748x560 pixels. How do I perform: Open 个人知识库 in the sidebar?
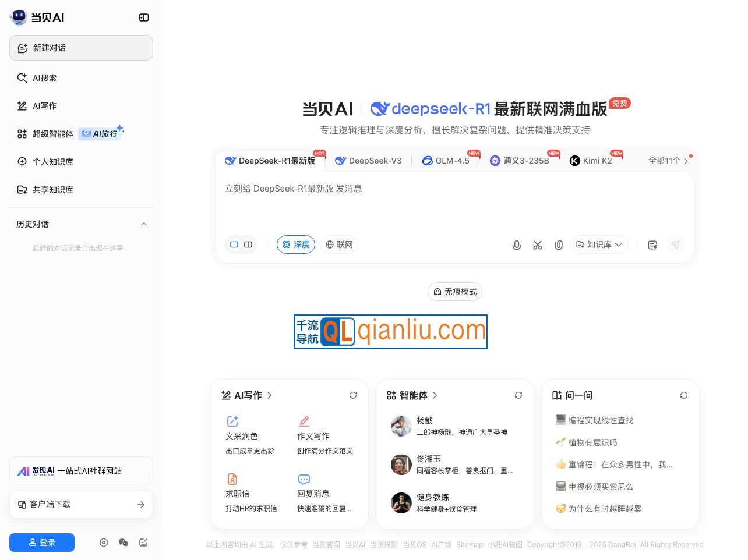pos(53,161)
